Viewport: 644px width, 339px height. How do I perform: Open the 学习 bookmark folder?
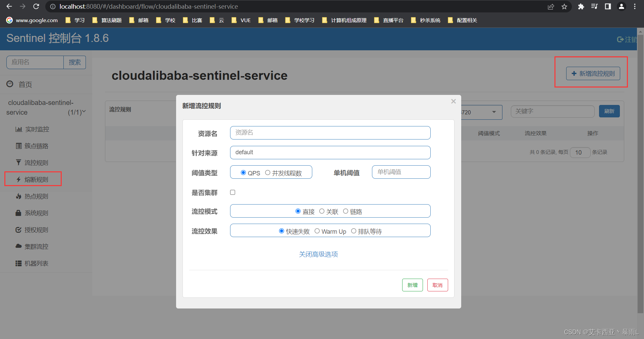tap(75, 20)
